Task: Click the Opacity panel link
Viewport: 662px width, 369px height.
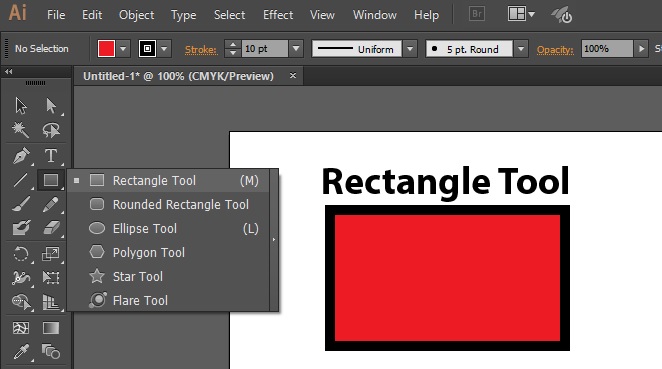Action: [x=555, y=50]
